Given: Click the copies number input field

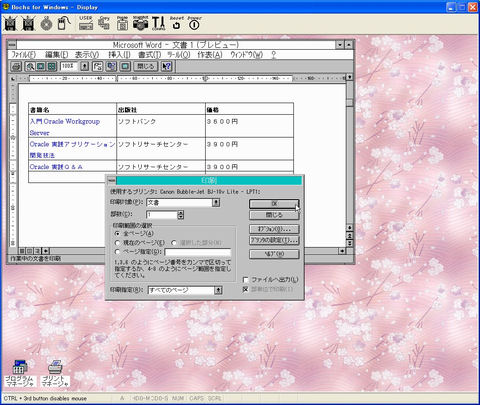Looking at the screenshot, I should point(162,215).
